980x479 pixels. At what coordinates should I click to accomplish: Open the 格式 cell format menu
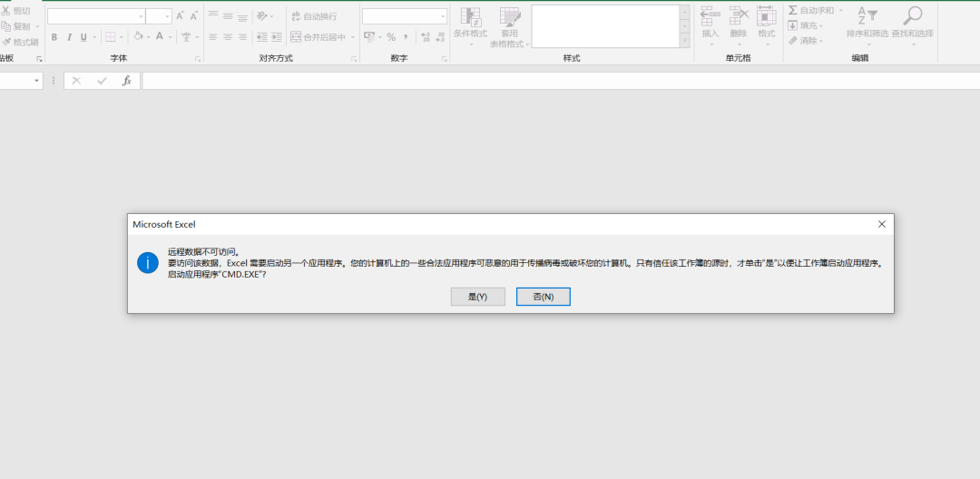[766, 27]
